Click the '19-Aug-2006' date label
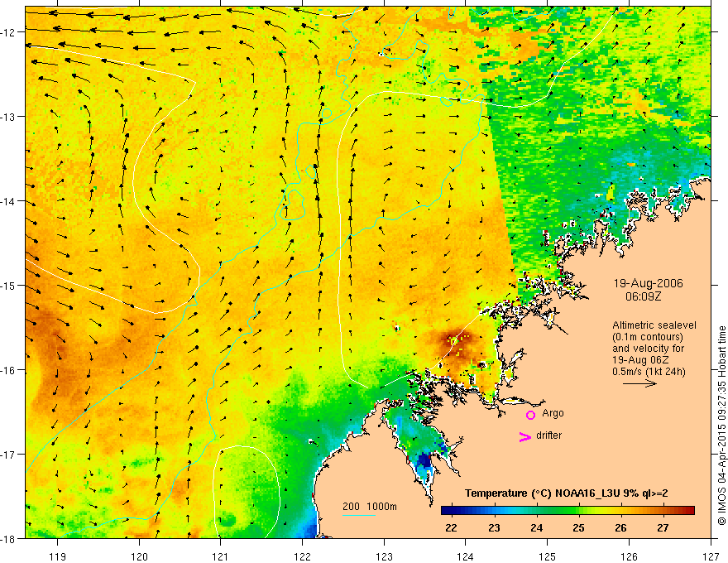Screen dimensions: 728x563 coord(648,283)
